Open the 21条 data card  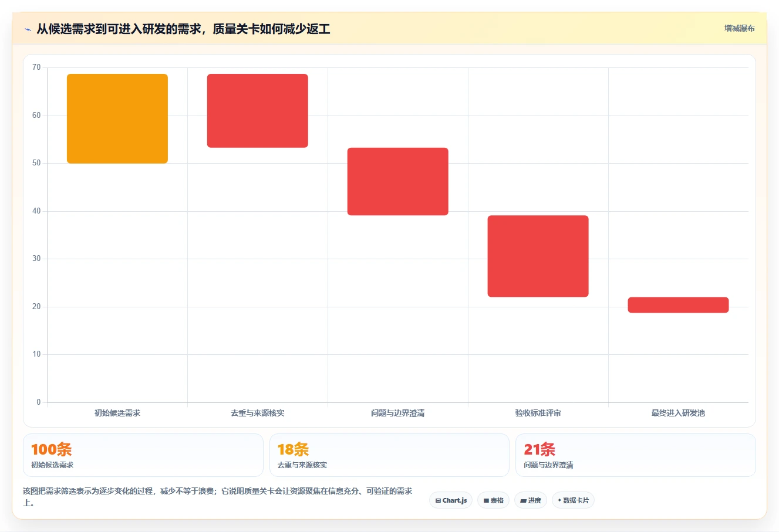[x=636, y=455]
